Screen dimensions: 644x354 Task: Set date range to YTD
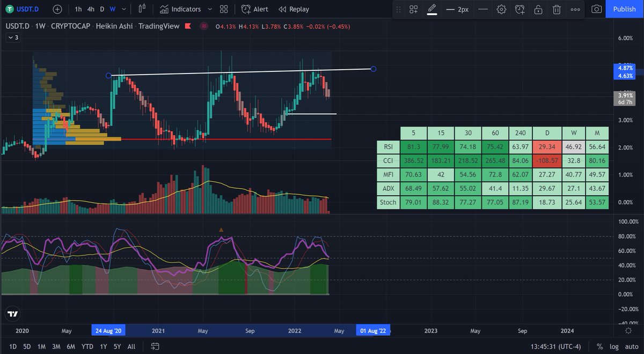point(87,346)
